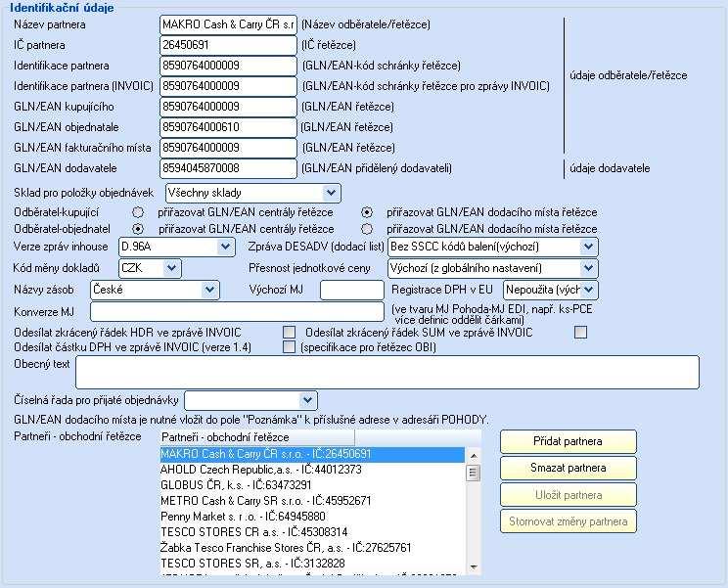Click the Partneři - obchodní řetězce column header
728x588 pixels.
pos(256,437)
